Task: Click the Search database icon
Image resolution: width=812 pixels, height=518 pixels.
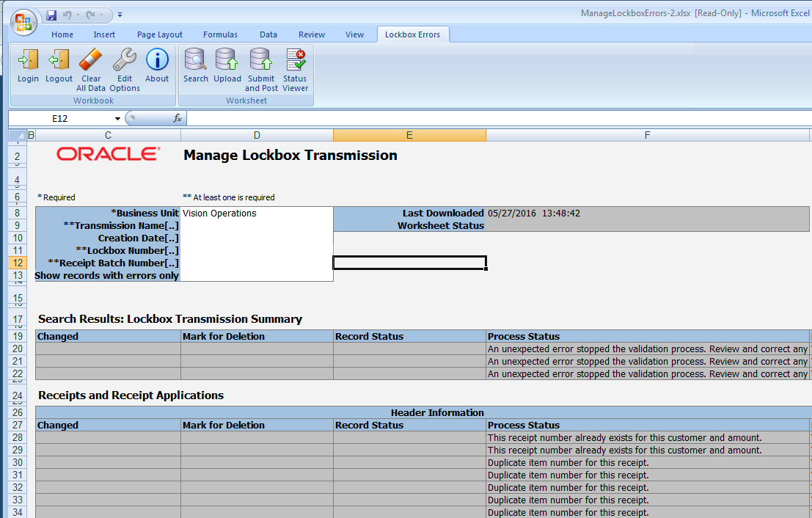Action: pyautogui.click(x=195, y=59)
